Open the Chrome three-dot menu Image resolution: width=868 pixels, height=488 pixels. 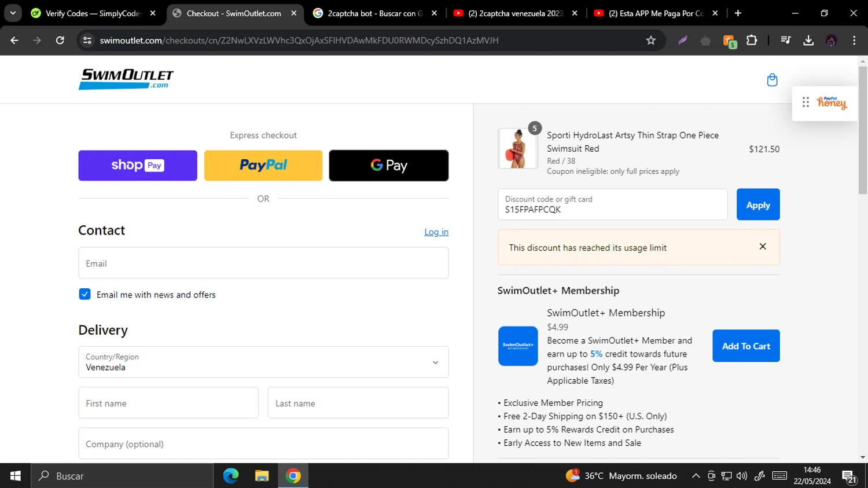[854, 40]
